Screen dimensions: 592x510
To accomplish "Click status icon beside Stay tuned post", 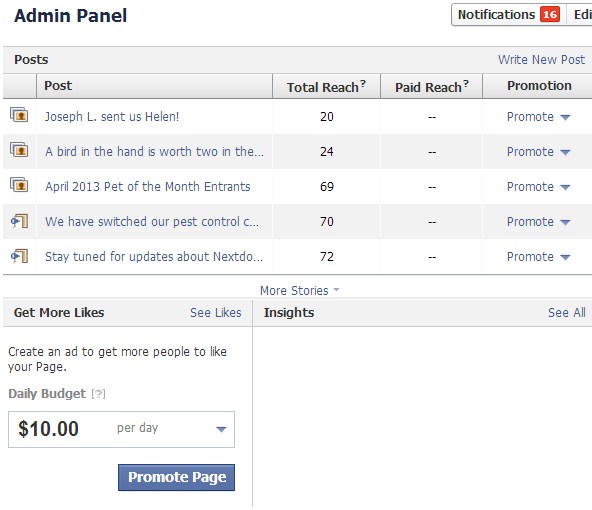I will click(x=20, y=256).
